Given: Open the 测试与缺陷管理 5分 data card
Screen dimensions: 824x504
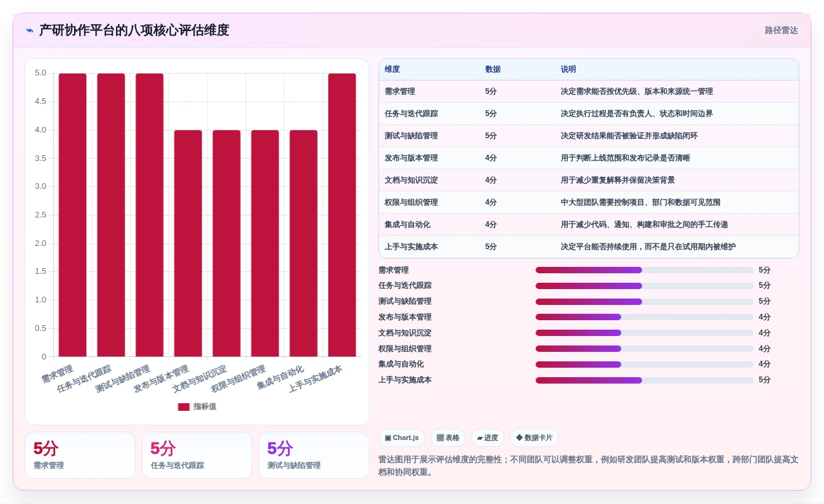Looking at the screenshot, I should pos(314,455).
